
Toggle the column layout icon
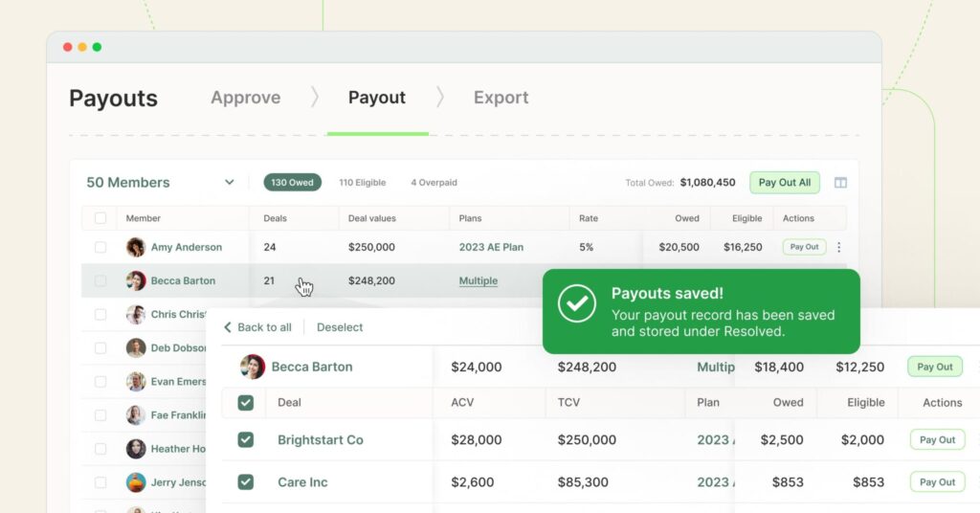(840, 183)
